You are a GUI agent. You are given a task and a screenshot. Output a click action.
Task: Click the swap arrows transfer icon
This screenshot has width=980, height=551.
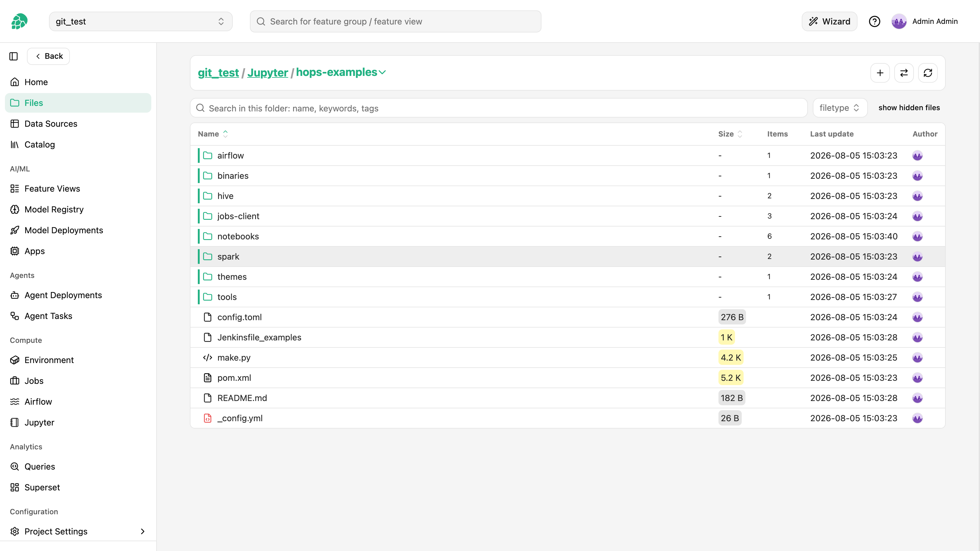click(904, 73)
